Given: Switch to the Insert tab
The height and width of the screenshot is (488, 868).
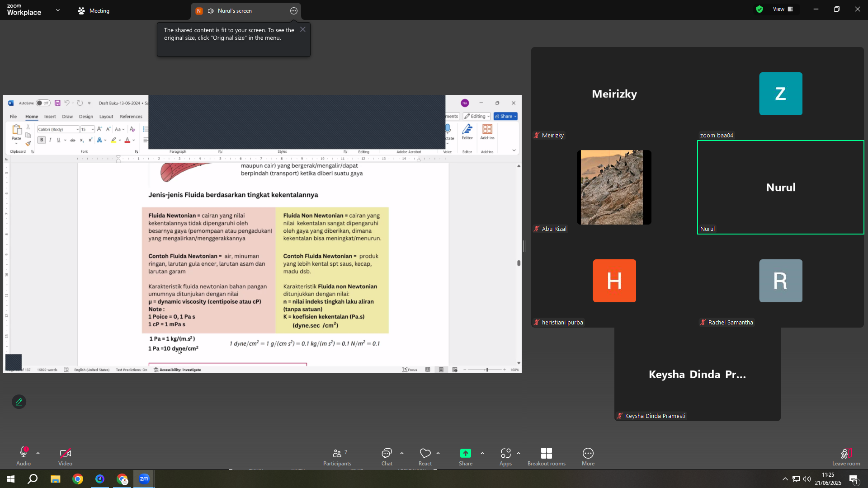Looking at the screenshot, I should pos(50,117).
